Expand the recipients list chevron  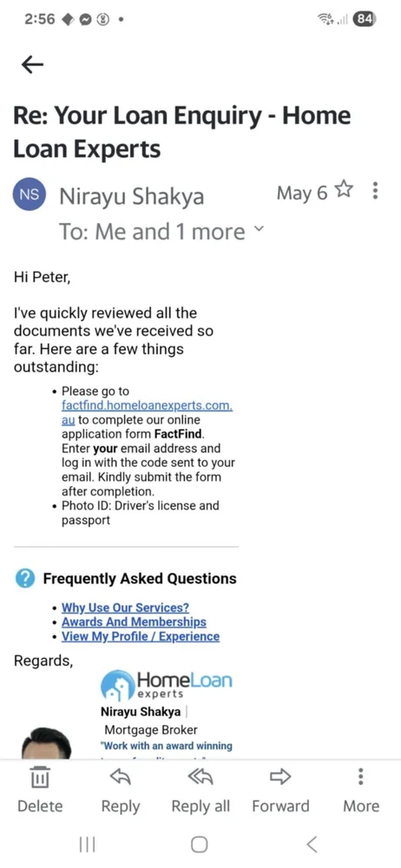pos(258,229)
